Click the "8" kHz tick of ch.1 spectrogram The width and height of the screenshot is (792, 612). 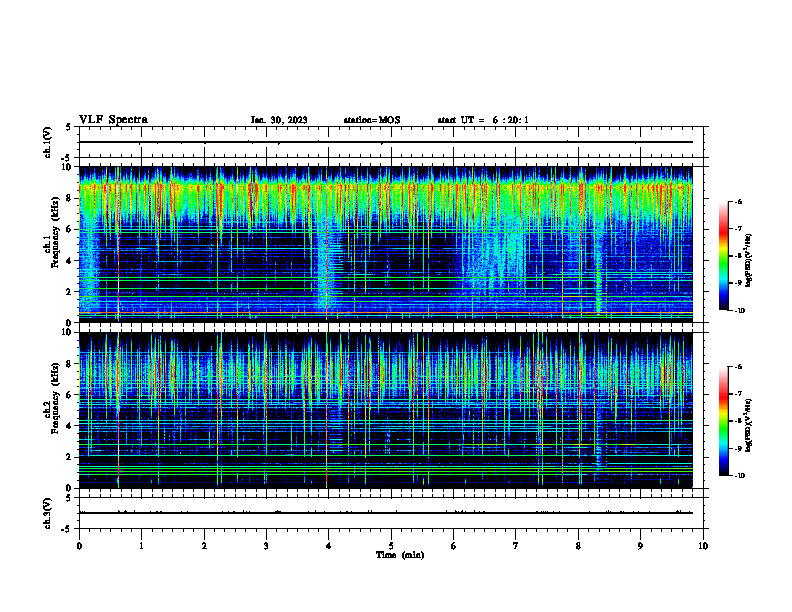click(70, 198)
